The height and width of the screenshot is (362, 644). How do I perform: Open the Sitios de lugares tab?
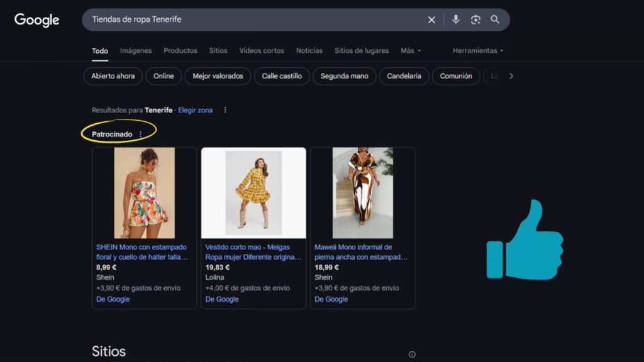(362, 50)
